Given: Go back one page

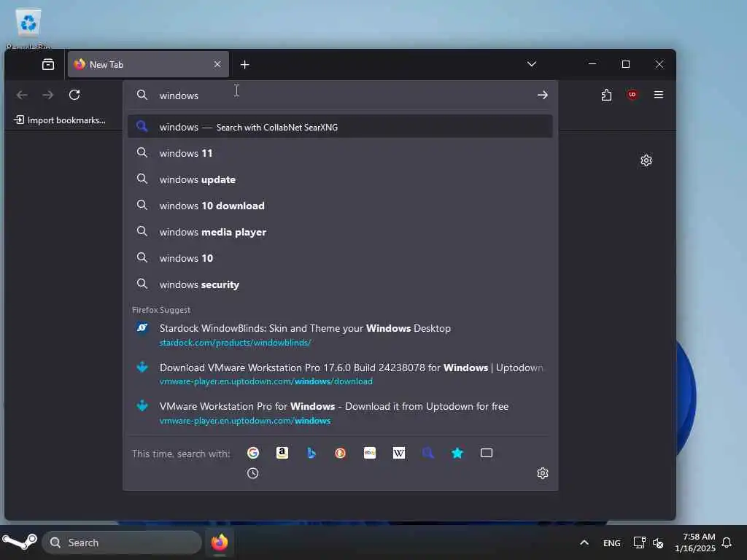Looking at the screenshot, I should click(22, 95).
